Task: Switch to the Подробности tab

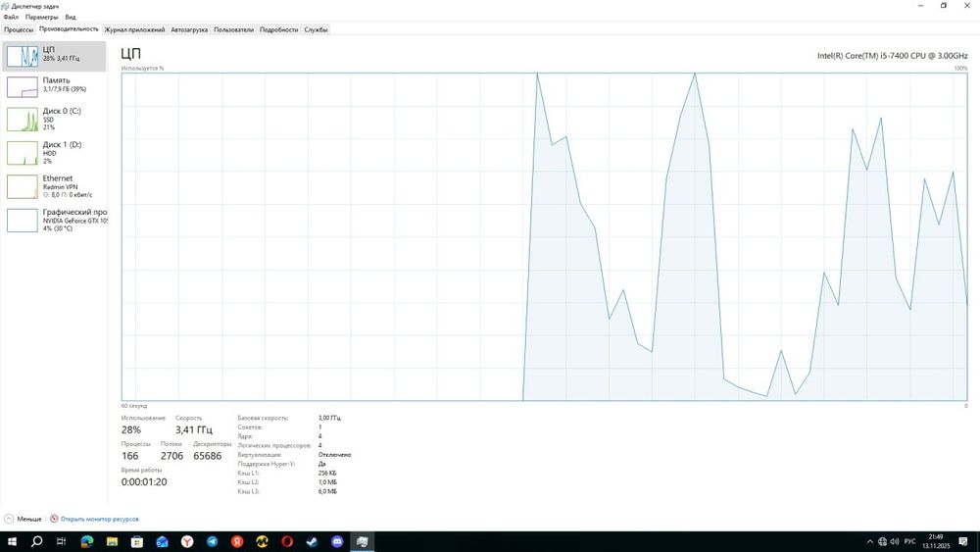Action: point(278,29)
